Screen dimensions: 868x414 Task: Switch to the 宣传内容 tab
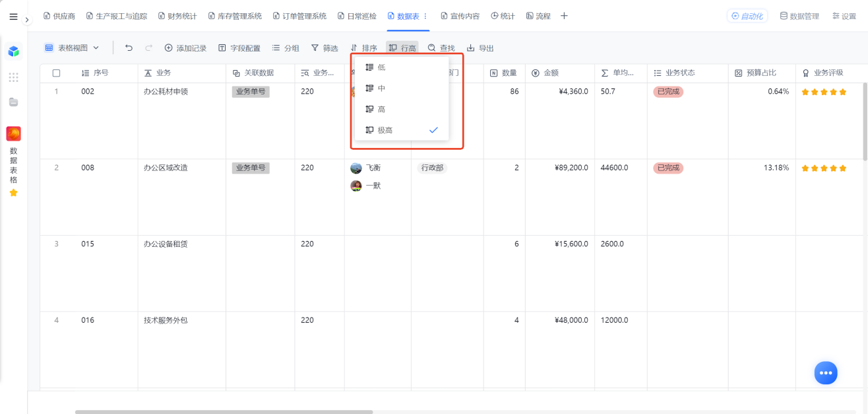pyautogui.click(x=460, y=16)
